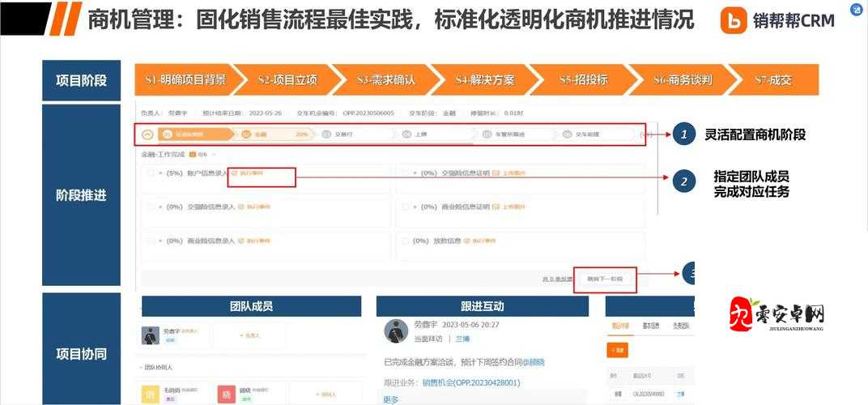Screen dimensions: 868x405
Task: Click the orange 0/6 task counter icon
Action: tap(193, 155)
